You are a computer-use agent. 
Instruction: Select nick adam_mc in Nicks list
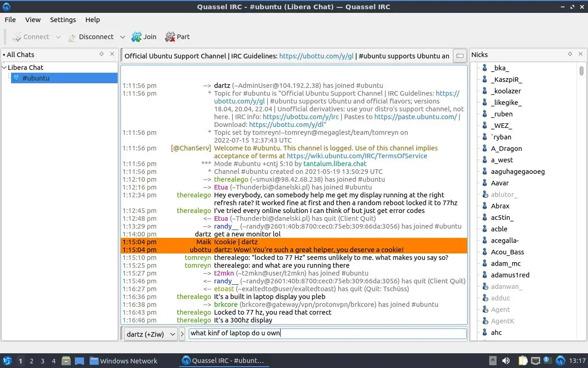click(x=505, y=264)
